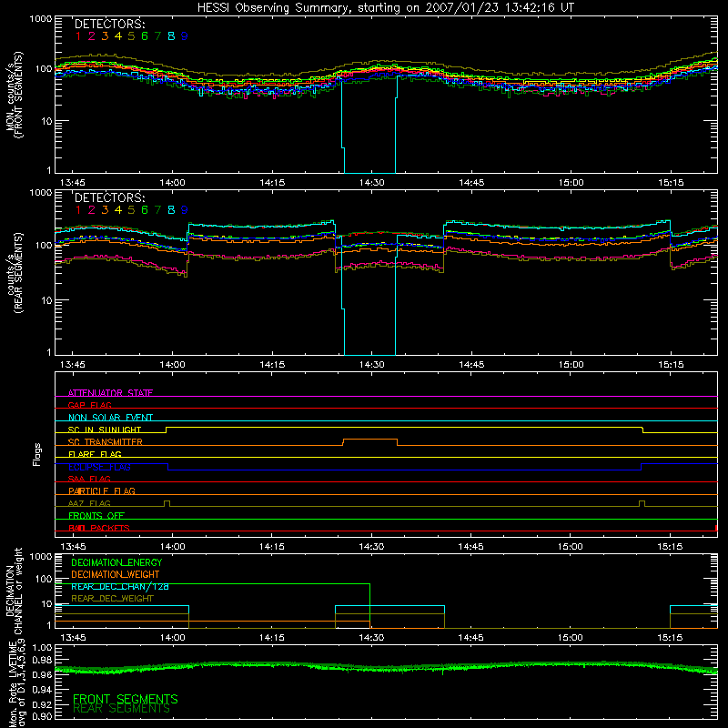Click the DETECTORS: heading in front segments plot
Screen dimensions: 728x728
pos(109,24)
